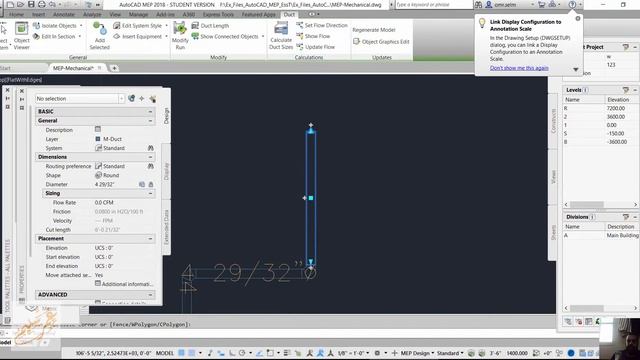Click the Levels panel horizontal scrollbar
The width and height of the screenshot is (640, 360).
coord(600,204)
